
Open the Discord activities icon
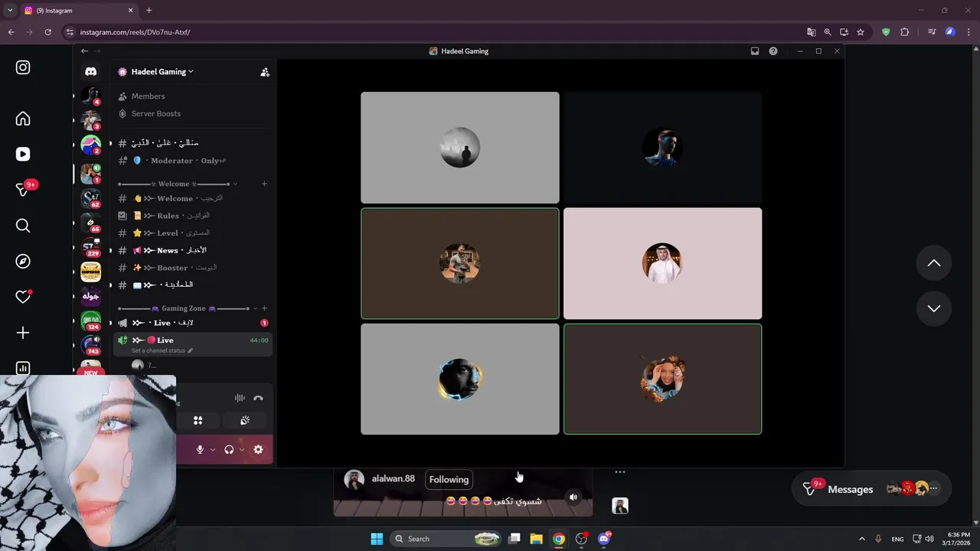[198, 420]
